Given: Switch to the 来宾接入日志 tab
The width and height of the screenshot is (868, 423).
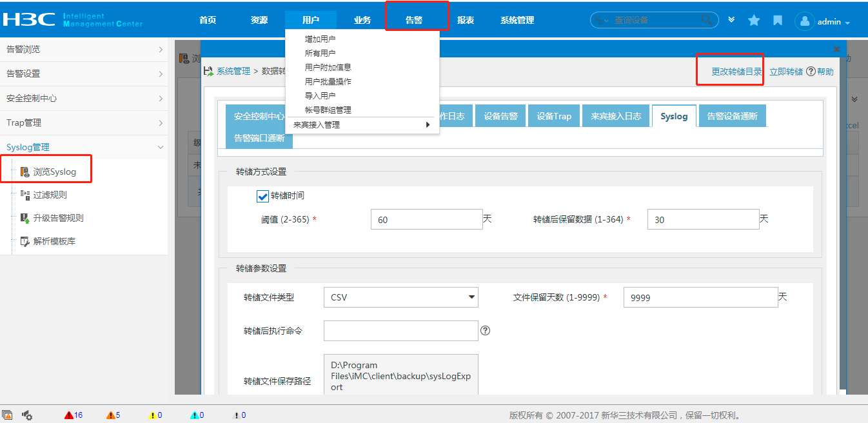Looking at the screenshot, I should click(x=616, y=116).
